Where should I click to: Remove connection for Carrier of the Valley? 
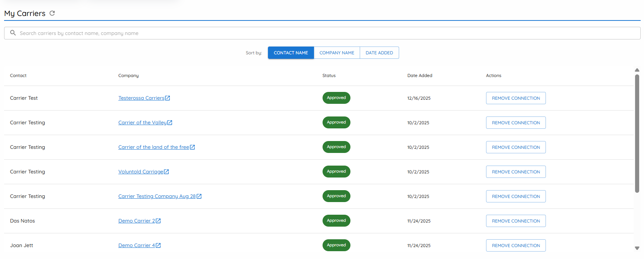[x=516, y=123]
